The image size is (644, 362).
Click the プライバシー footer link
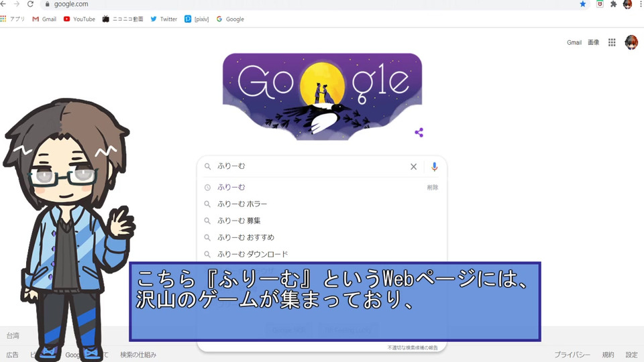tap(572, 355)
